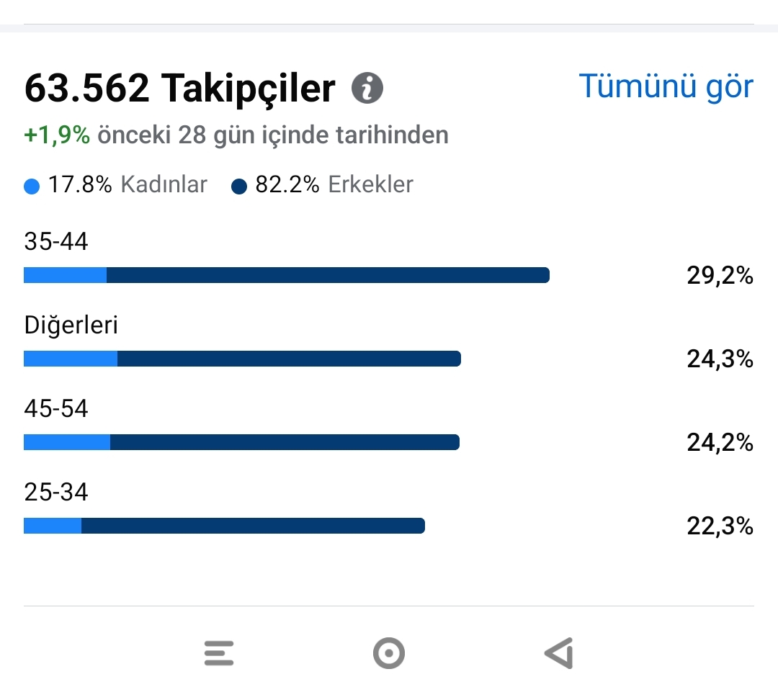
Task: Open Android recent apps menu icon
Action: pyautogui.click(x=219, y=653)
